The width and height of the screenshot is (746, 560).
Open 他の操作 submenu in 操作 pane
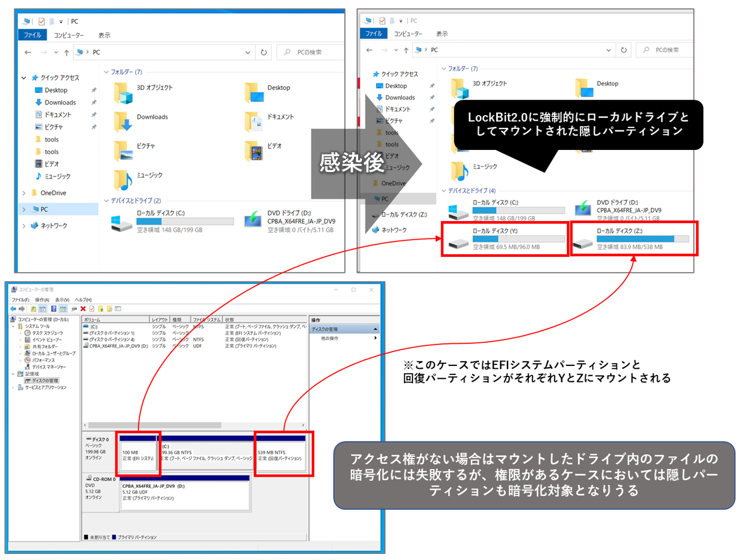click(344, 338)
